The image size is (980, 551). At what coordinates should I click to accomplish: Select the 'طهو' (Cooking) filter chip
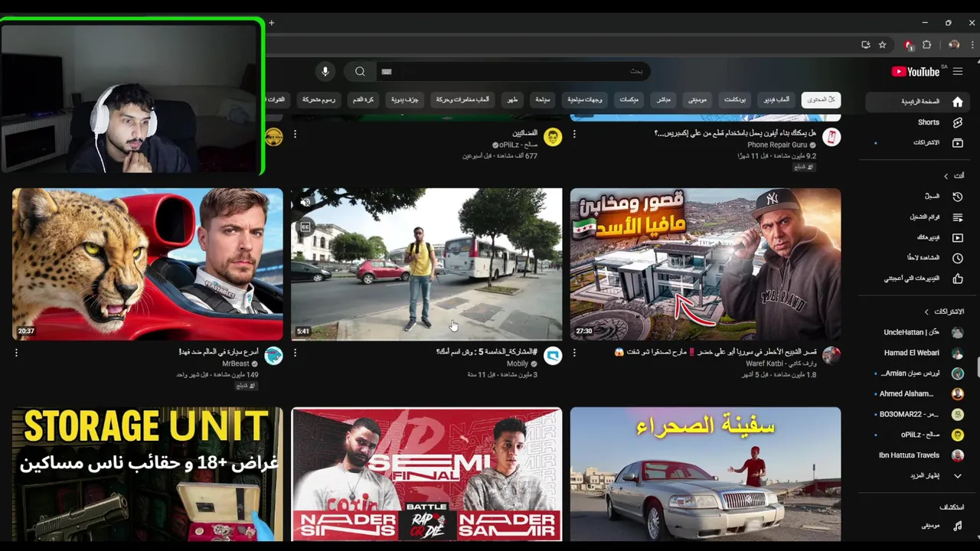click(x=512, y=100)
